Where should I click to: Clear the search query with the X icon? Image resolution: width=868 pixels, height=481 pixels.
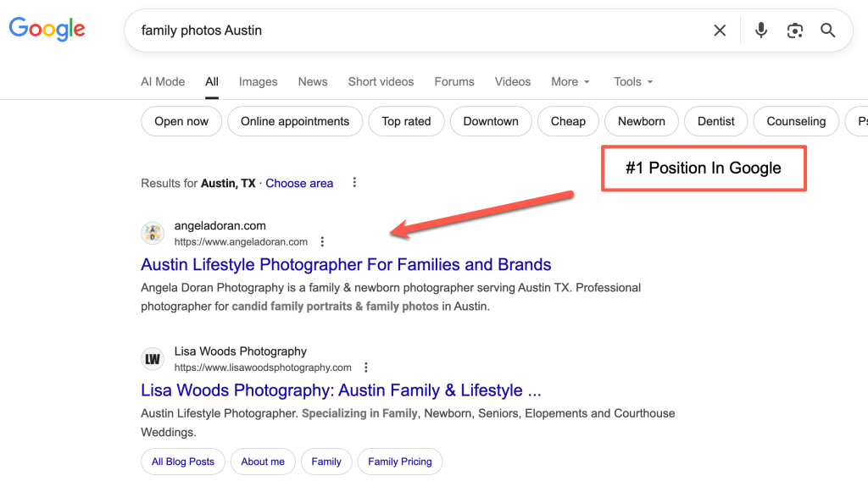point(720,30)
